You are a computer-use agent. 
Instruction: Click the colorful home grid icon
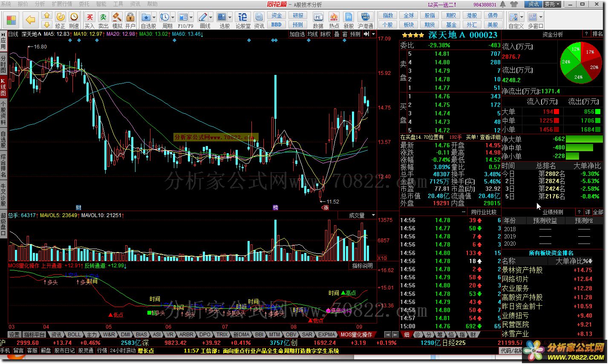coord(11,20)
